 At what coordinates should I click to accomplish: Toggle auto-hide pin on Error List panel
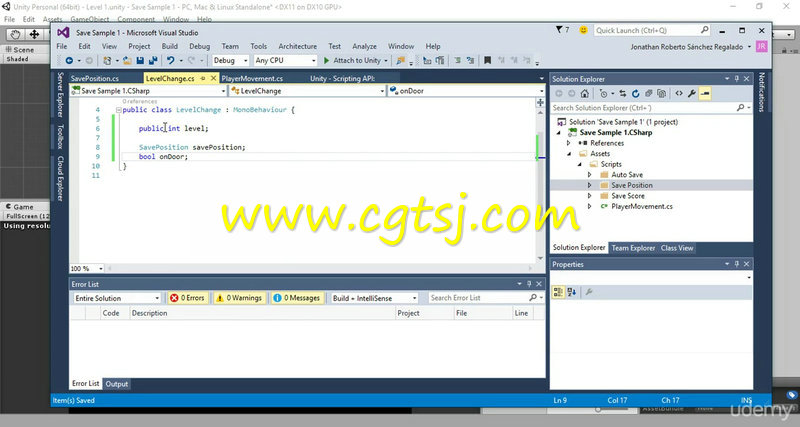pyautogui.click(x=529, y=284)
